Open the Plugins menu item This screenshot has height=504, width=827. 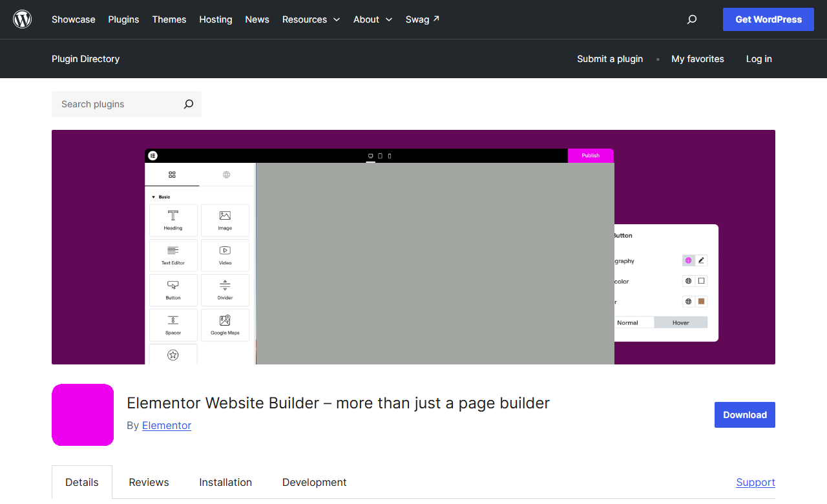123,19
